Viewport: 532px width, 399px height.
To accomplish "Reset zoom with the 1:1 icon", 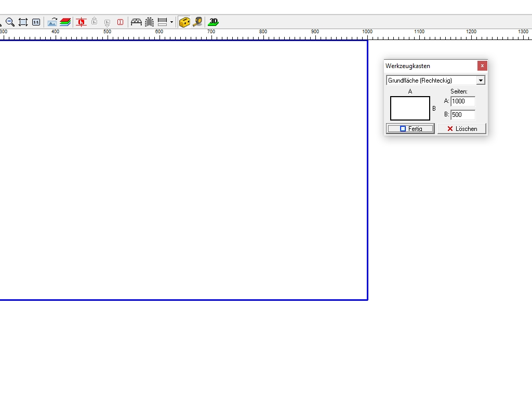I will click(36, 22).
